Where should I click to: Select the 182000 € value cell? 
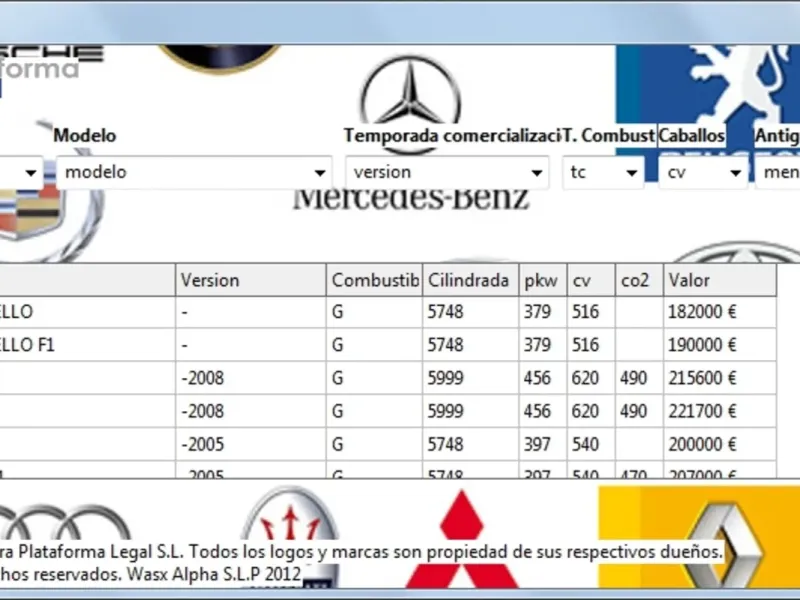720,312
